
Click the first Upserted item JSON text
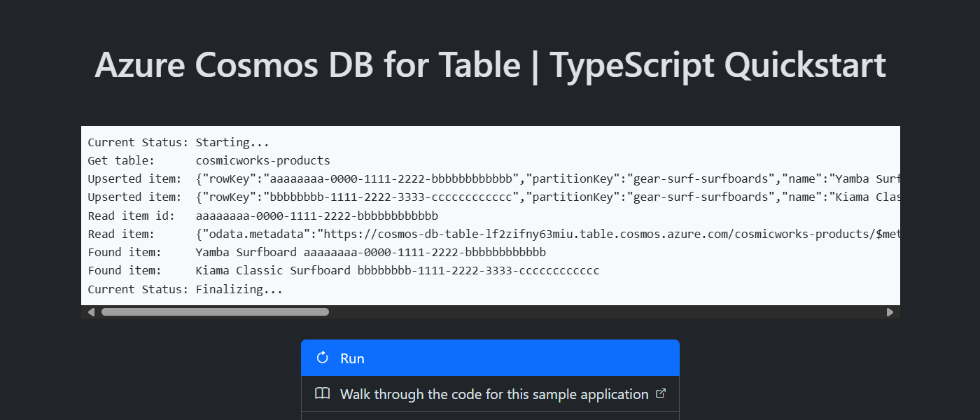pyautogui.click(x=490, y=178)
